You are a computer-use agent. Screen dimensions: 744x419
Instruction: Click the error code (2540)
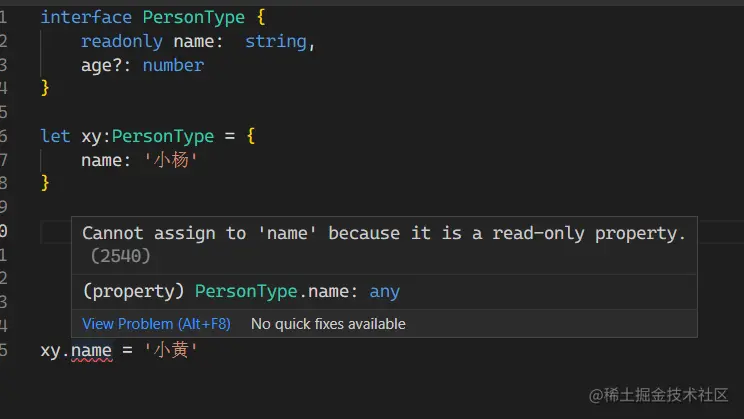(121, 257)
